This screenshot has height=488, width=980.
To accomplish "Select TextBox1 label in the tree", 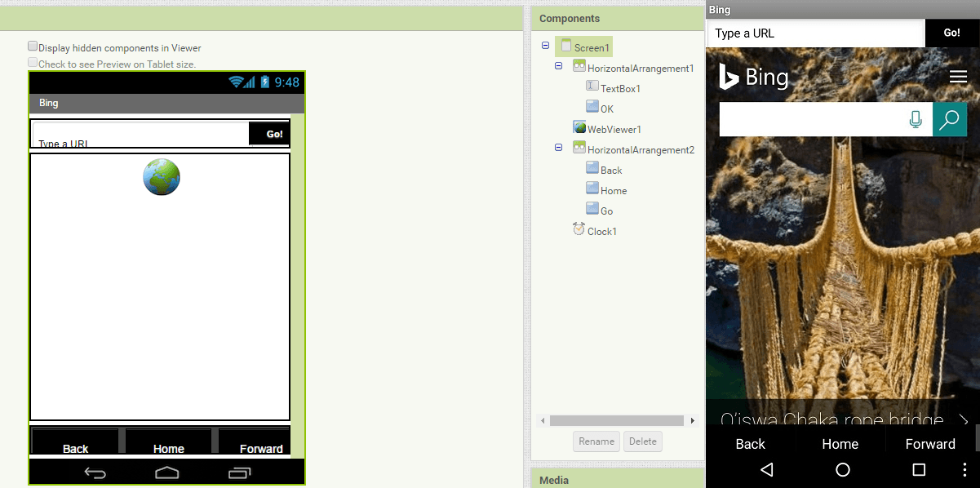I will coord(620,88).
